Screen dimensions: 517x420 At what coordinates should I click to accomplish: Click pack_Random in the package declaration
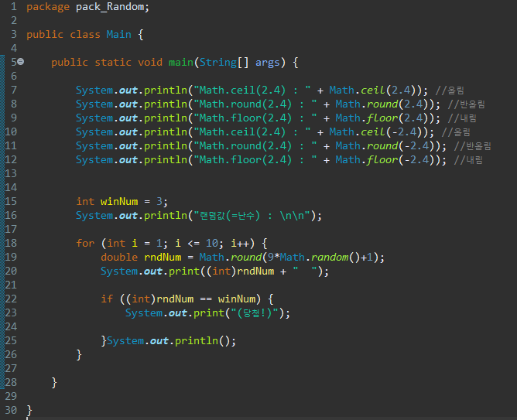coord(110,7)
